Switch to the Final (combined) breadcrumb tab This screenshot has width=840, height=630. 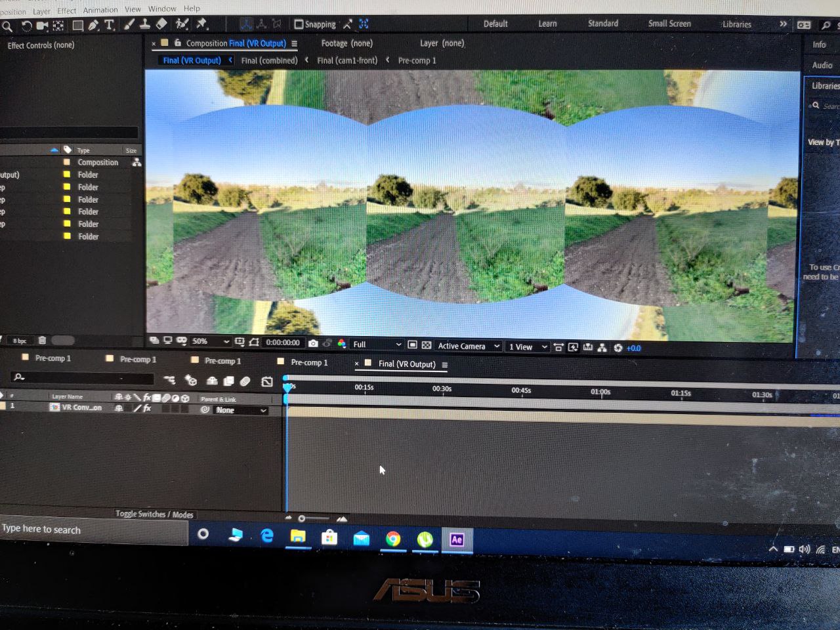point(269,60)
